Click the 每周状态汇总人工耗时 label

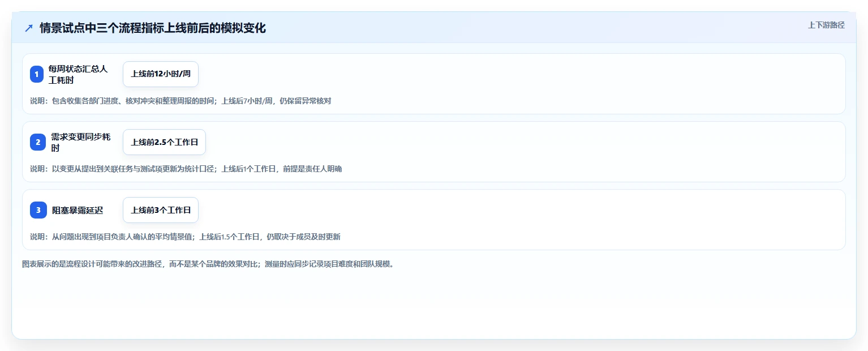[x=78, y=74]
